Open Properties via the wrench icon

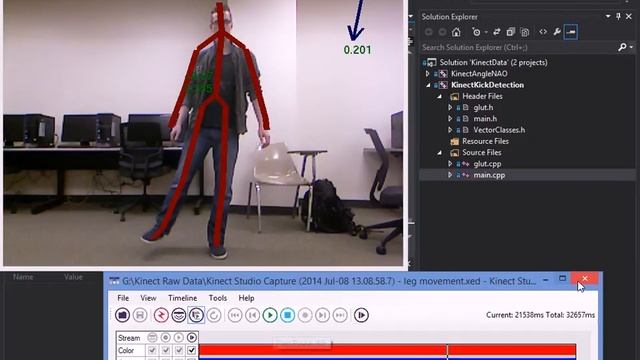[557, 32]
